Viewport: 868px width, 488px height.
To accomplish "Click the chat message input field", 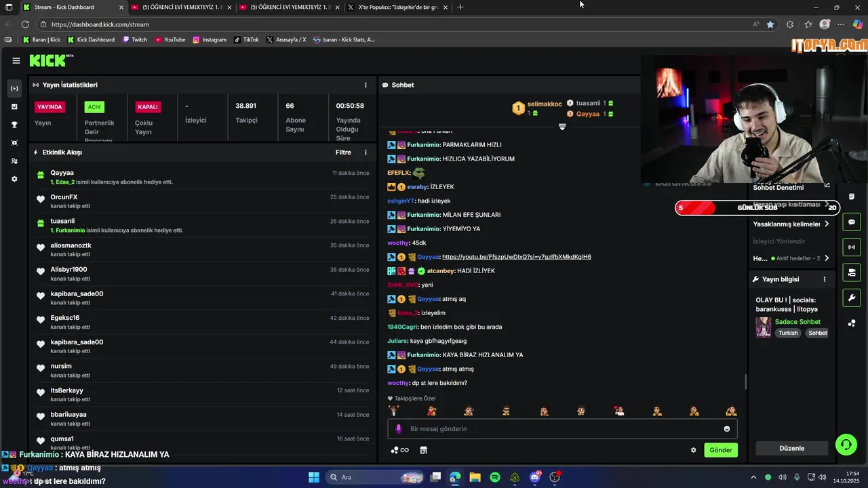I will point(562,428).
